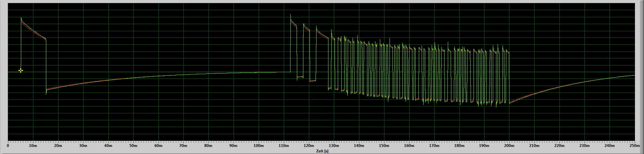Click the "110m" time axis label

coord(284,146)
